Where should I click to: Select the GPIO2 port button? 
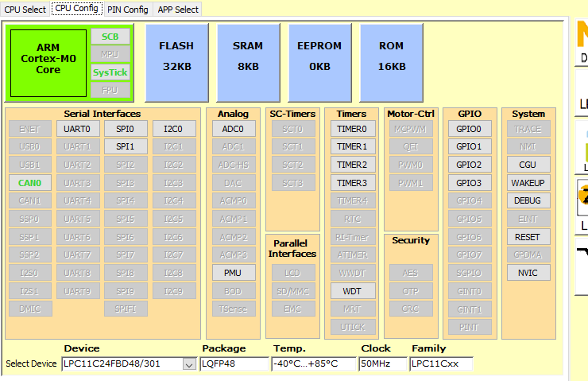pos(470,165)
